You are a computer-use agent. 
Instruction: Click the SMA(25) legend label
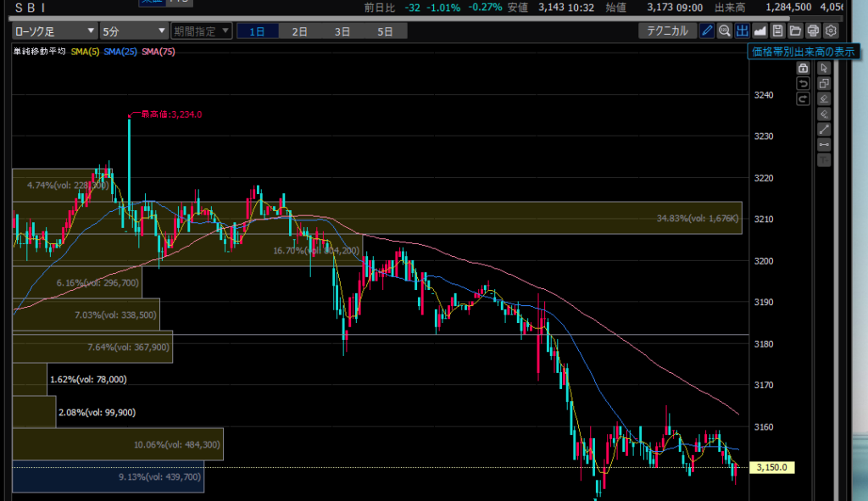(x=120, y=52)
